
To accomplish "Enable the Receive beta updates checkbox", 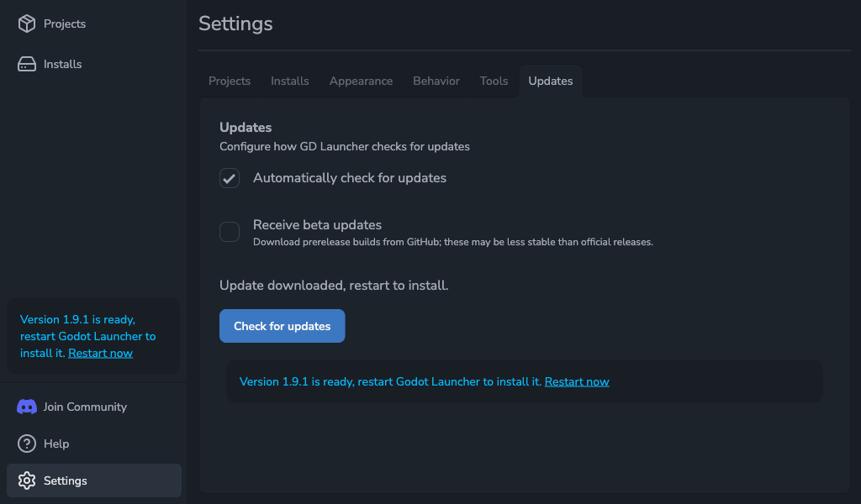I will 230,232.
